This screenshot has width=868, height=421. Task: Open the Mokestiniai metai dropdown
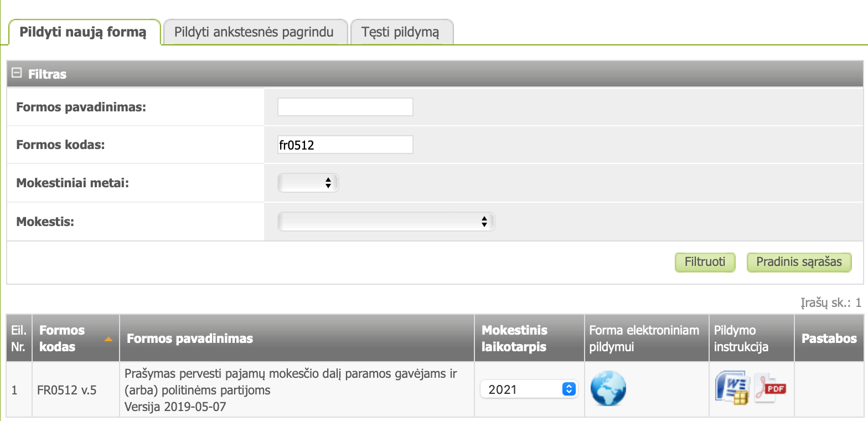click(308, 183)
